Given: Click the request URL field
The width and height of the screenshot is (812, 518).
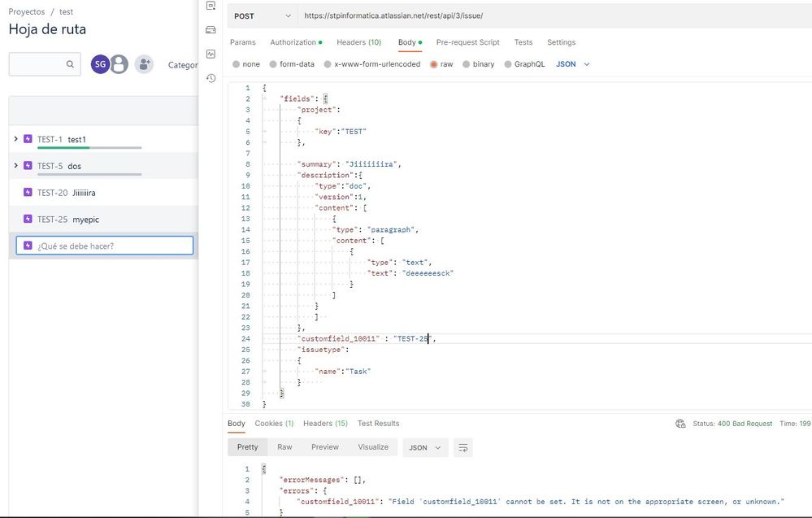Looking at the screenshot, I should pos(554,16).
